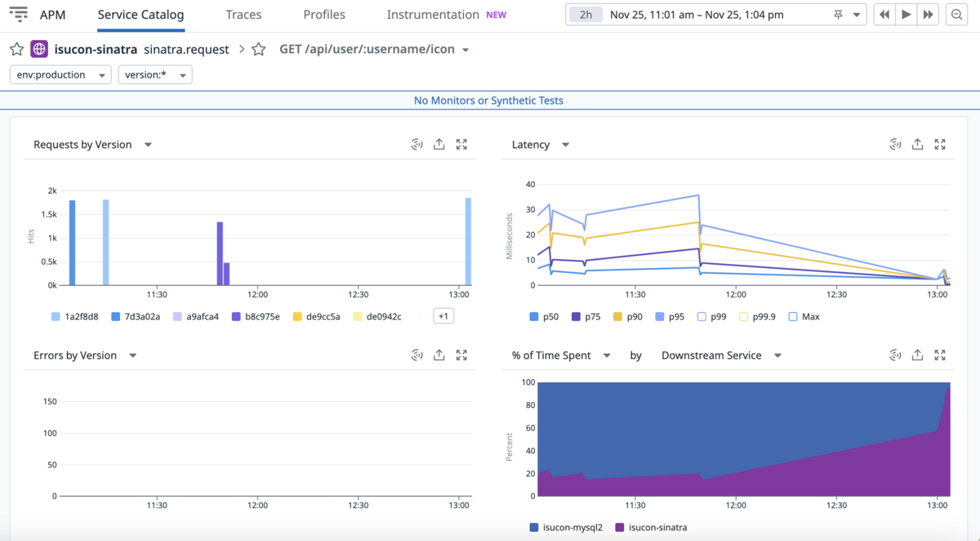Image resolution: width=980 pixels, height=541 pixels.
Task: Open the Profiles tab
Action: (x=324, y=15)
